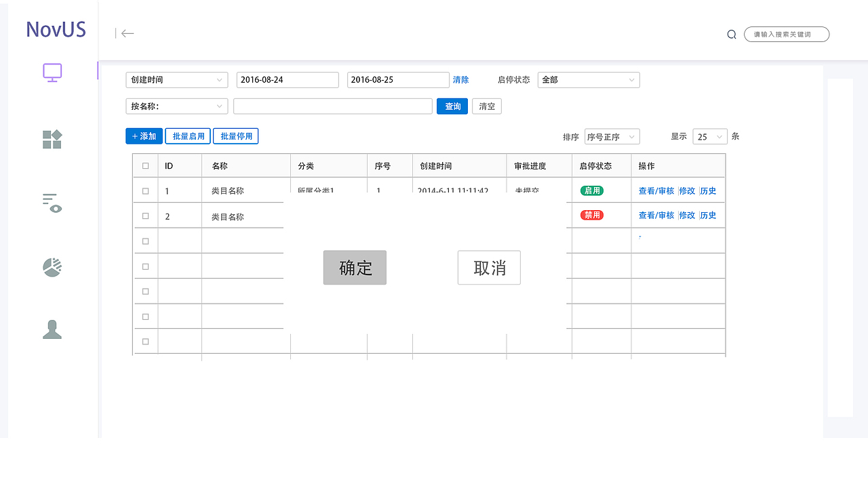Click the 修改 link on row 2

click(687, 215)
